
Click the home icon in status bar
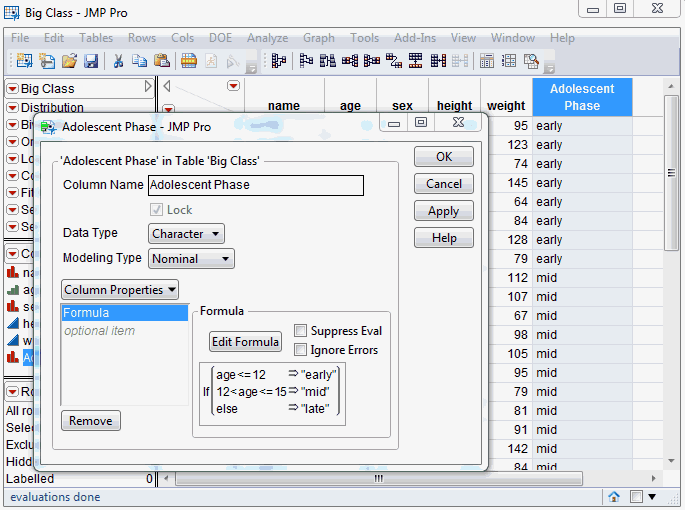614,497
